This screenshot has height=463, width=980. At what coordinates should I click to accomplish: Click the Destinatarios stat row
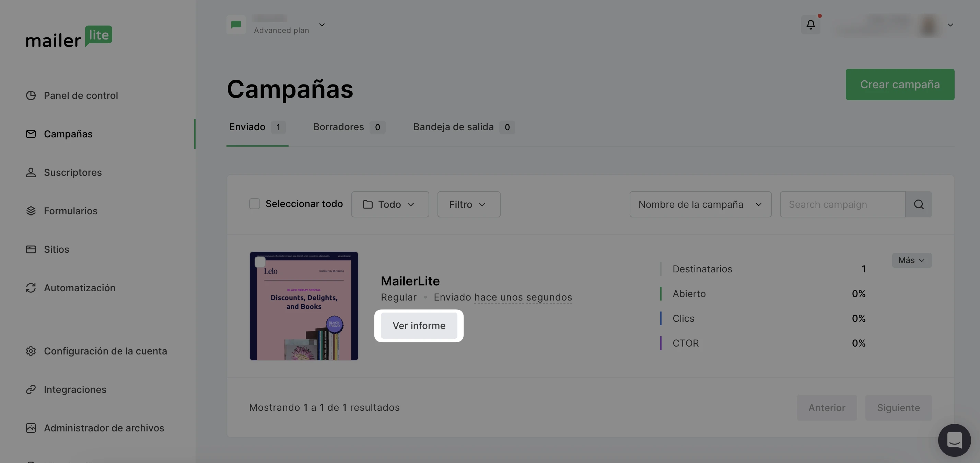(x=763, y=269)
